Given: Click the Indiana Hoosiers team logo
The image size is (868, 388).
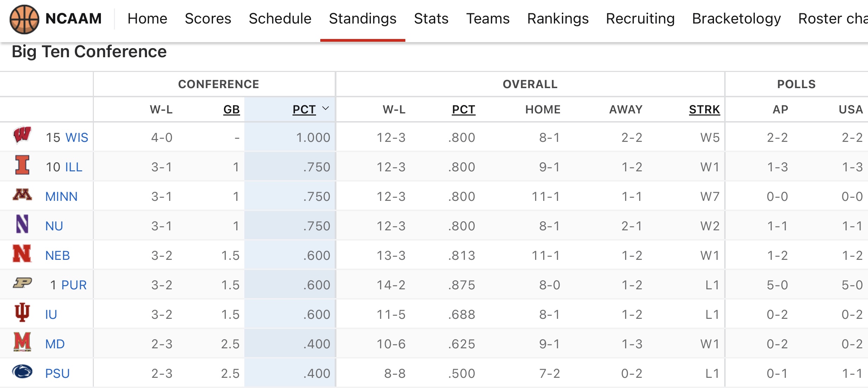Looking at the screenshot, I should 22,312.
